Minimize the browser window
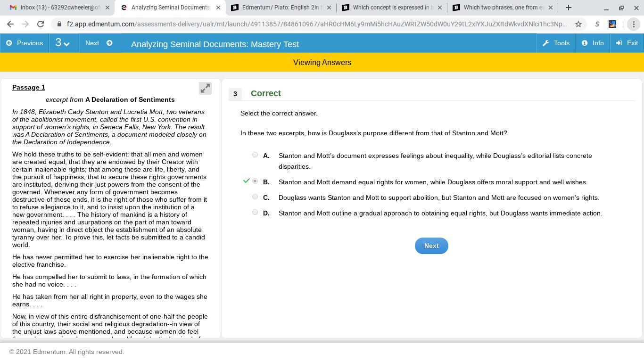 (606, 8)
